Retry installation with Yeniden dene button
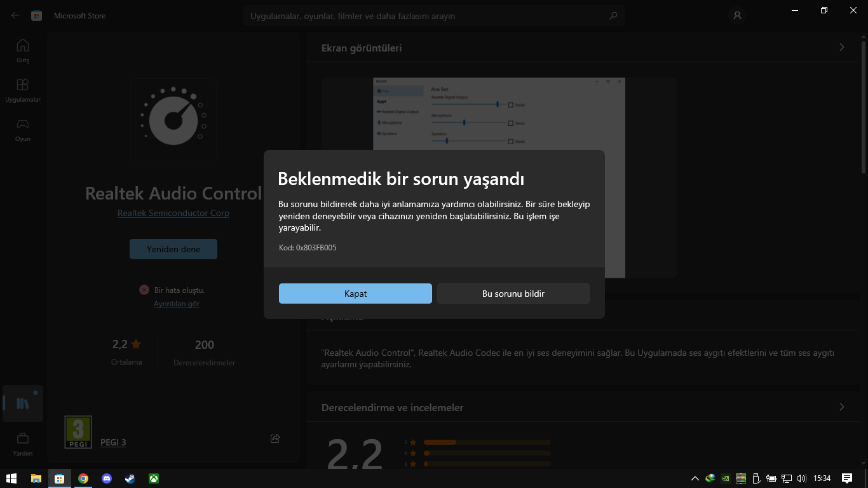Image resolution: width=868 pixels, height=488 pixels. point(173,249)
